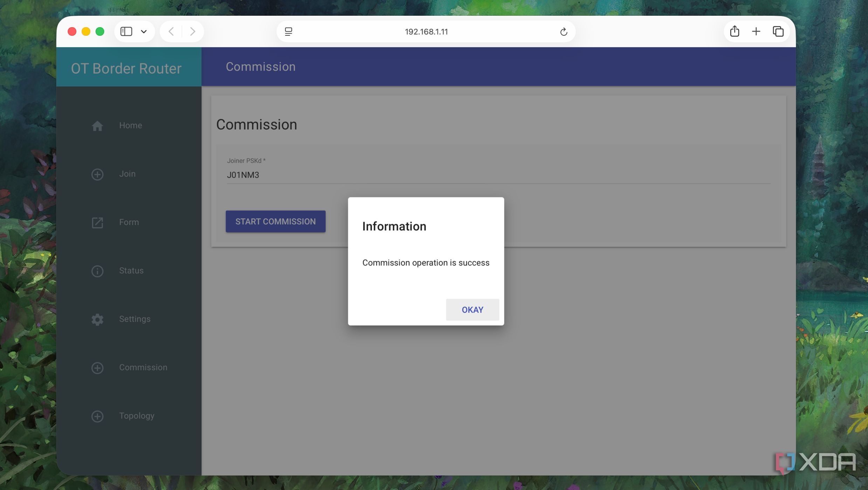Minimize the window with yellow button
Image resolution: width=868 pixels, height=490 pixels.
click(86, 31)
